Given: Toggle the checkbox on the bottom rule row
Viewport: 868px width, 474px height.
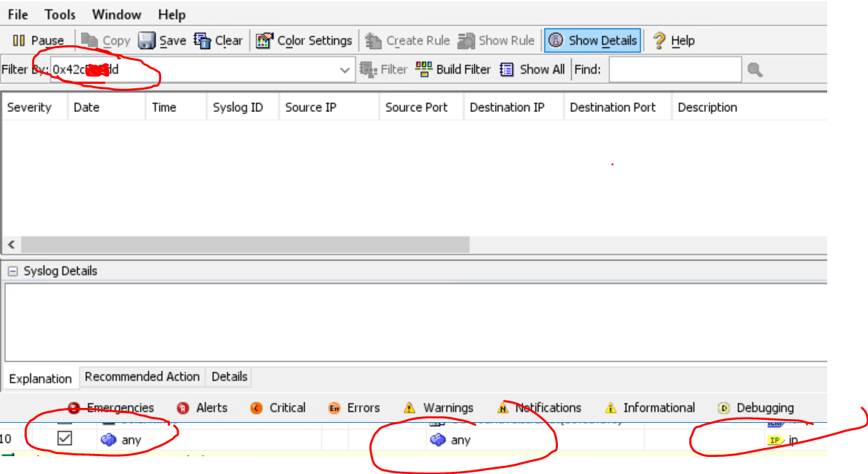Looking at the screenshot, I should click(65, 439).
